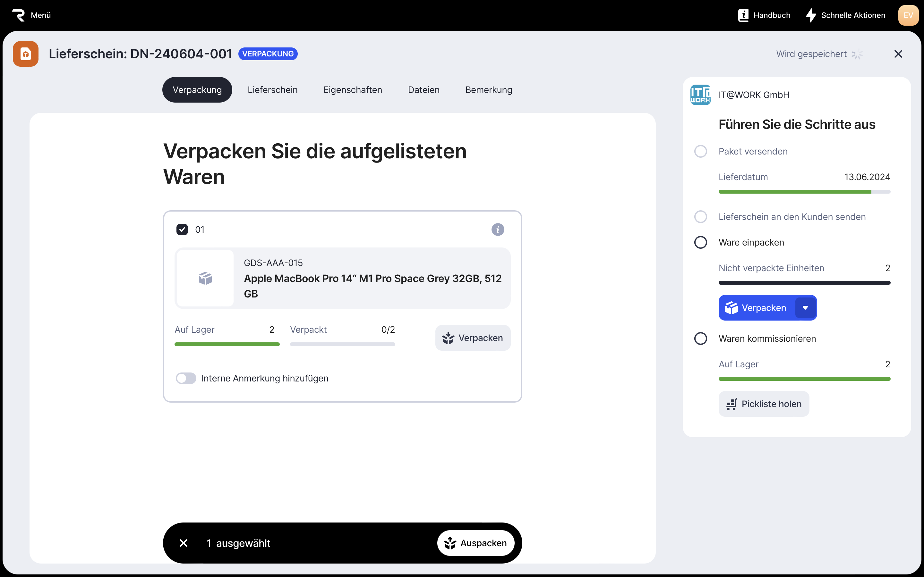The height and width of the screenshot is (577, 924).
Task: Open Schnelle Aktionen lightning icon
Action: pyautogui.click(x=811, y=15)
